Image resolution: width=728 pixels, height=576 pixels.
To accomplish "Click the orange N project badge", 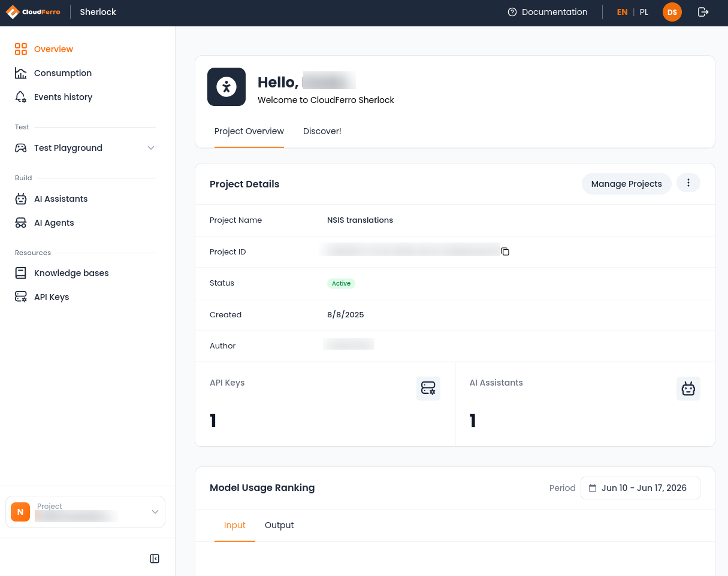I will [20, 512].
